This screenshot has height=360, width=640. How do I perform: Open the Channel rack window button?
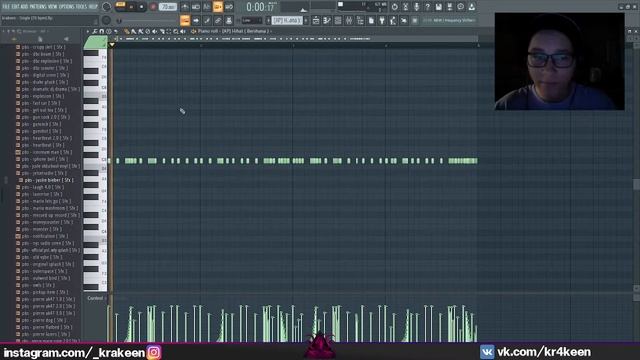pos(338,20)
